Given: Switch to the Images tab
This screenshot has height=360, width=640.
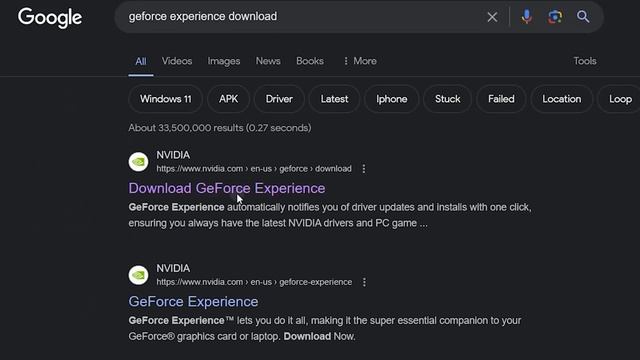Looking at the screenshot, I should pos(224,61).
